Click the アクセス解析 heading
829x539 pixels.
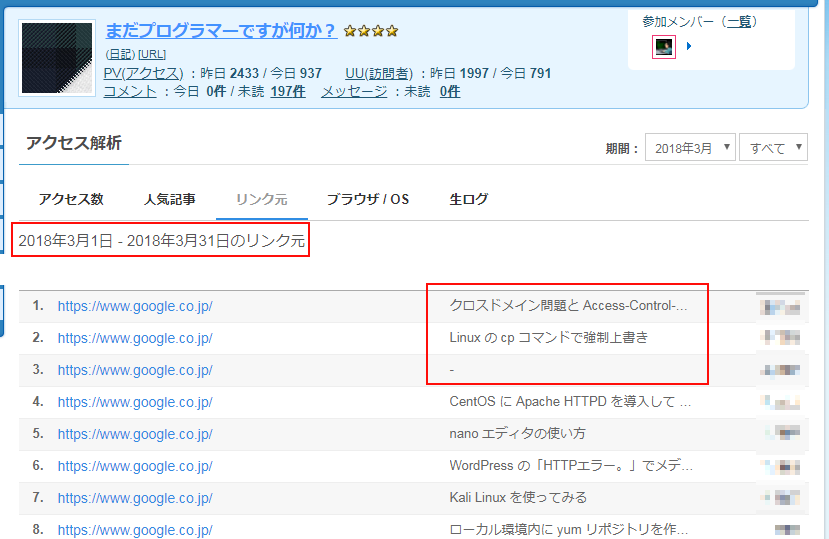click(x=74, y=143)
